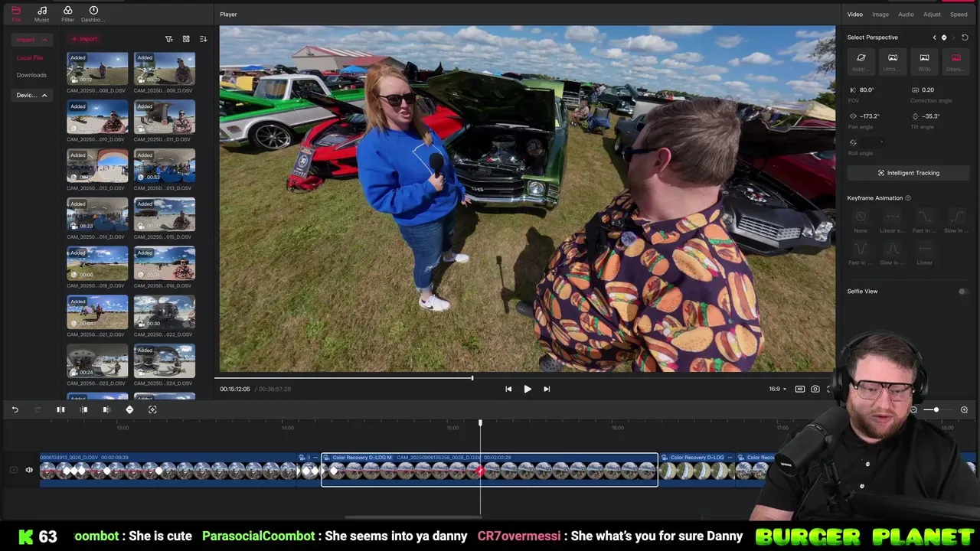
Task: Click the tracking icon in timeline toolbar
Action: coord(152,410)
